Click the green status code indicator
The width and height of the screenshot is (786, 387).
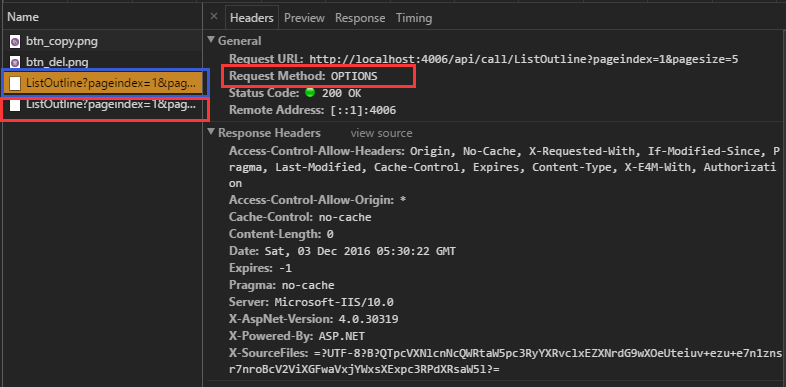coord(310,93)
